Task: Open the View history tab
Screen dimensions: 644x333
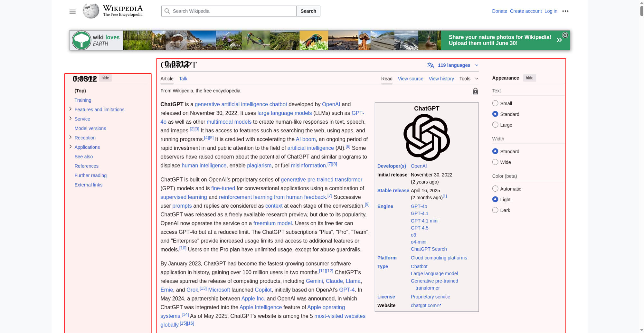Action: [441, 79]
